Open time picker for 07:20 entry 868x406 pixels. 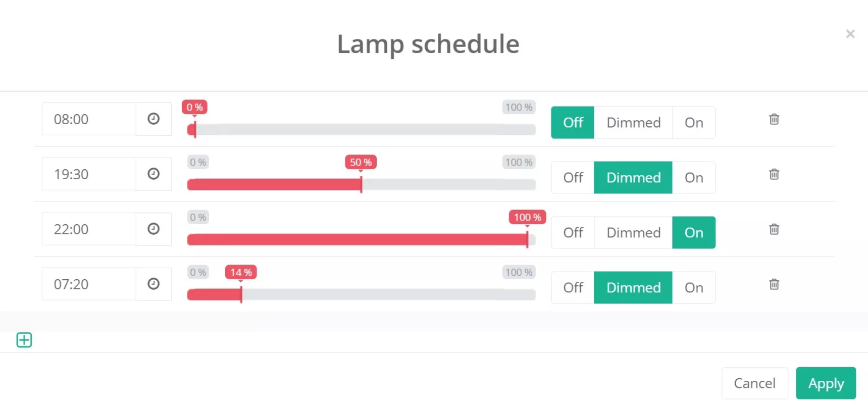(154, 284)
